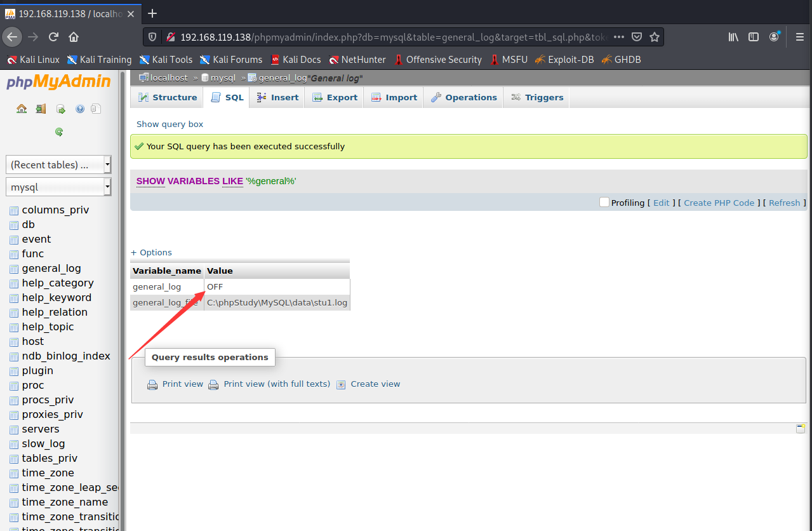Viewport: 812px width, 531px height.
Task: Open the Export tab
Action: [335, 97]
